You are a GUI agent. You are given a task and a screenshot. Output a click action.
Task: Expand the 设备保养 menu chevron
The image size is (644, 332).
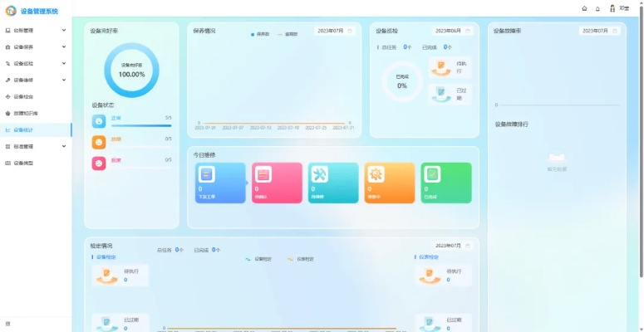pyautogui.click(x=64, y=46)
